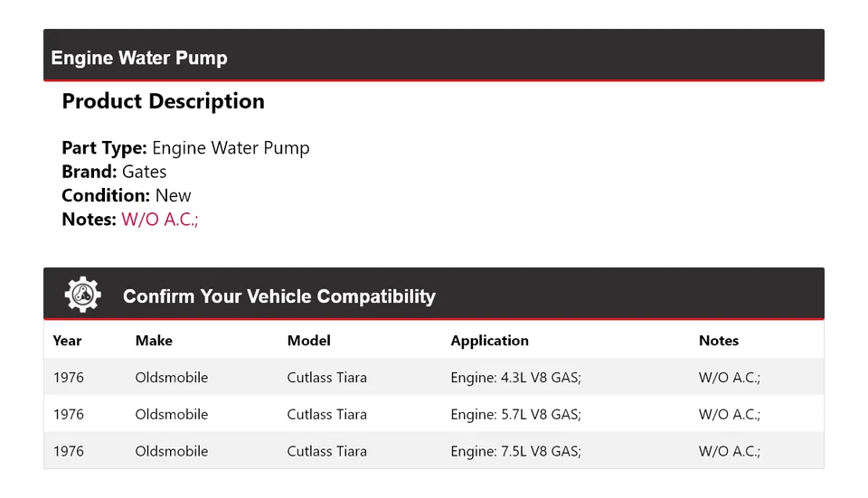Select the Engine: 7.5L V8 GAS row
The width and height of the screenshot is (868, 498).
(x=515, y=451)
